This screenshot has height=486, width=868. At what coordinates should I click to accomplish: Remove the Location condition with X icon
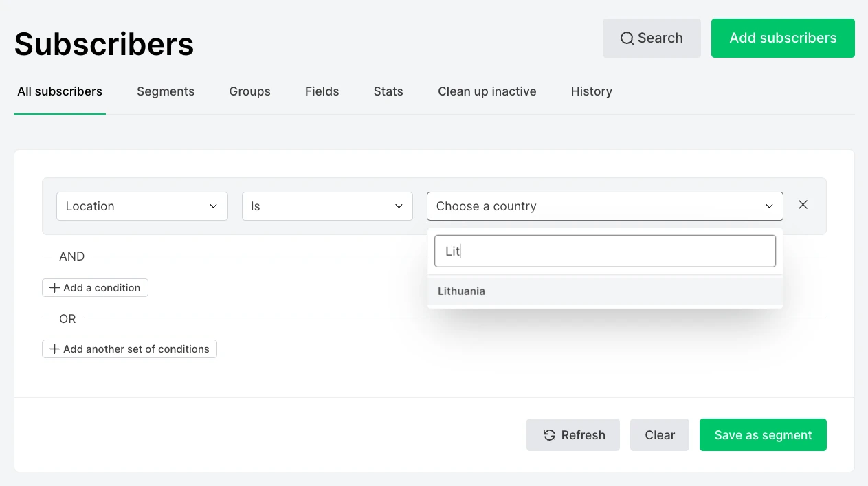[803, 205]
